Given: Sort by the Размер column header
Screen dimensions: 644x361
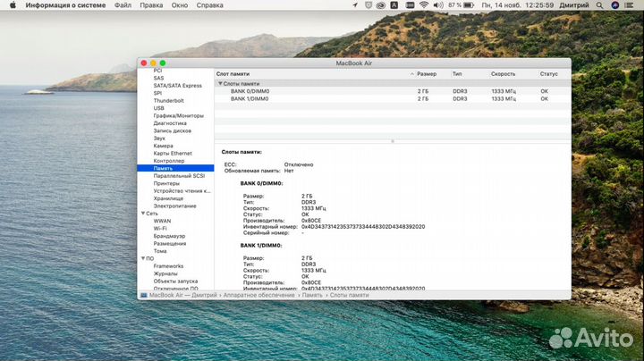Looking at the screenshot, I should tap(427, 74).
